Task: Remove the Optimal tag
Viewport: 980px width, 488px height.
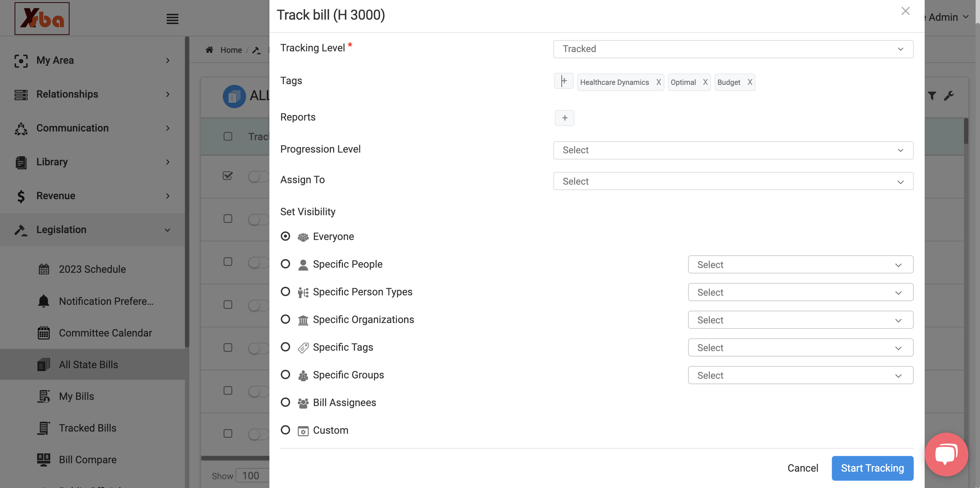Action: 705,82
